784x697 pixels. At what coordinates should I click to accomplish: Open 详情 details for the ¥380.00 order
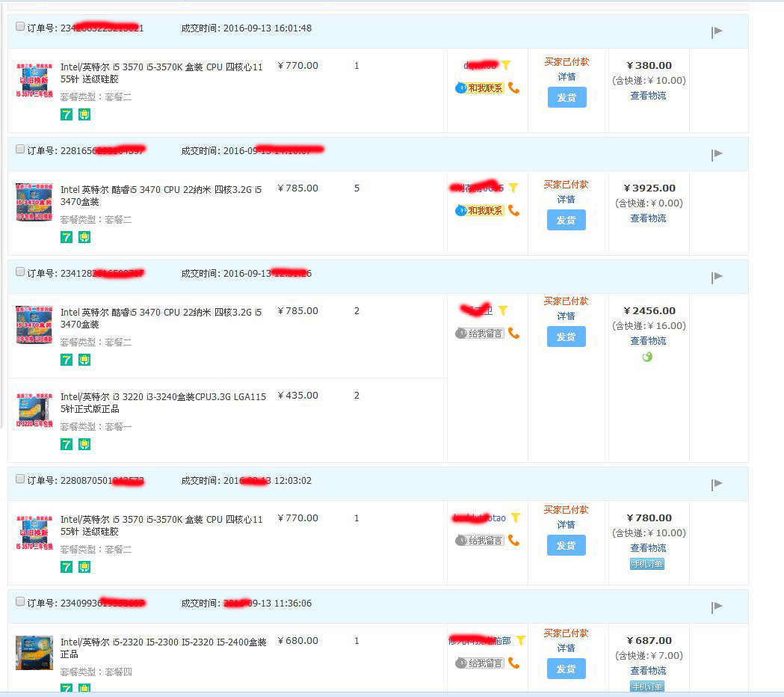click(567, 76)
